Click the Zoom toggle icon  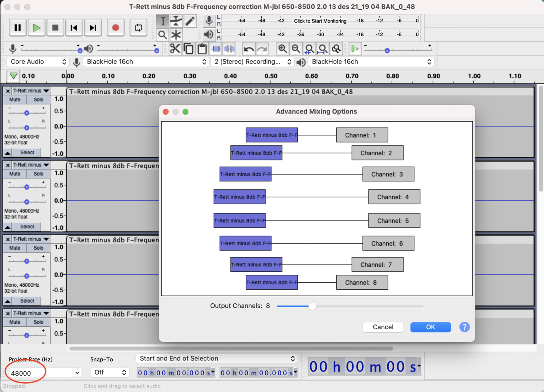tap(336, 49)
